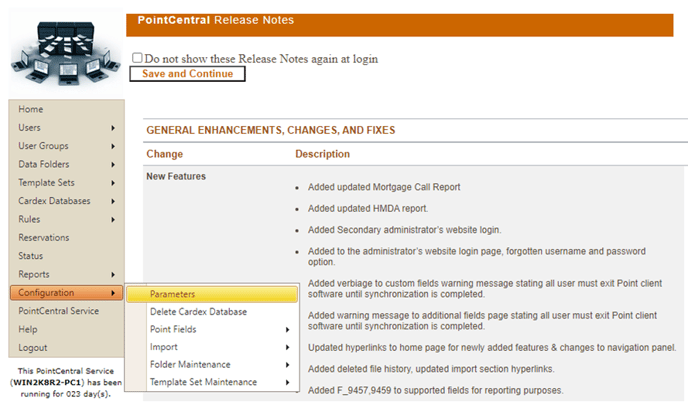Open Status page in sidebar
The height and width of the screenshot is (405, 688).
[x=31, y=256]
